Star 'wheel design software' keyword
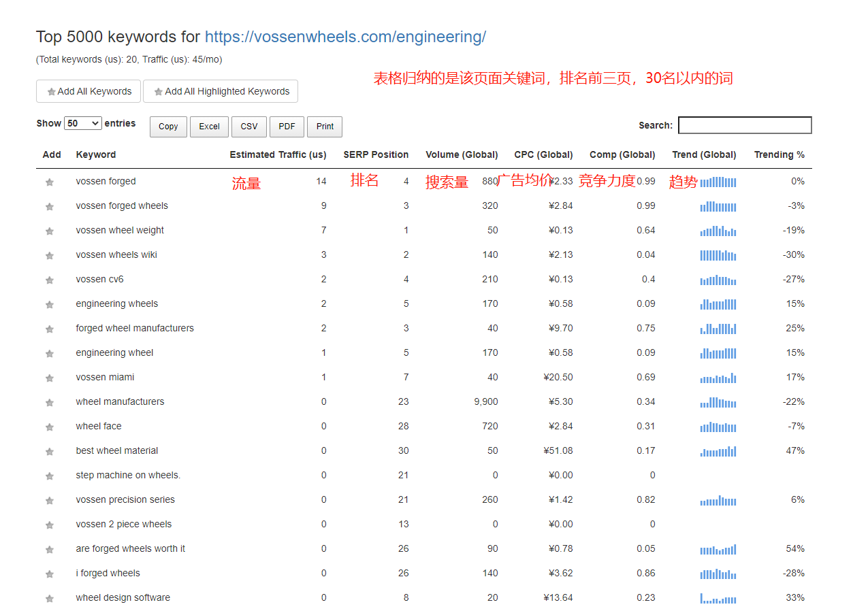 click(x=50, y=599)
